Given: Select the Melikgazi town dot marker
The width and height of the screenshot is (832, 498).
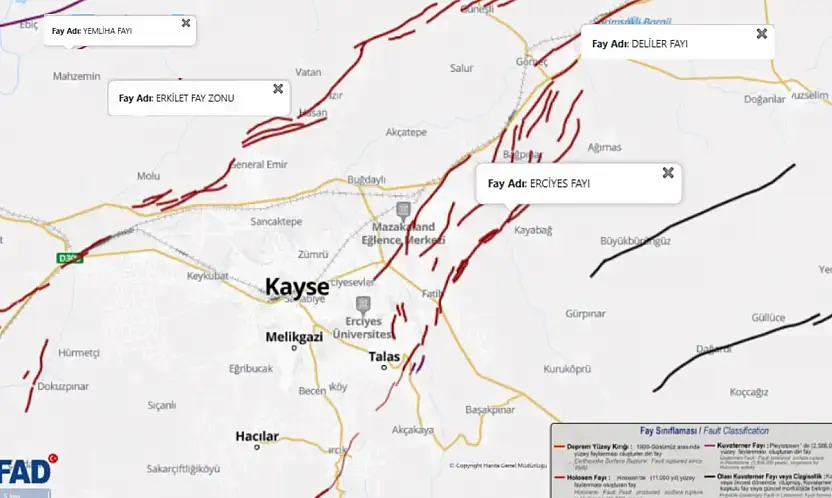Looking at the screenshot, I should (294, 348).
